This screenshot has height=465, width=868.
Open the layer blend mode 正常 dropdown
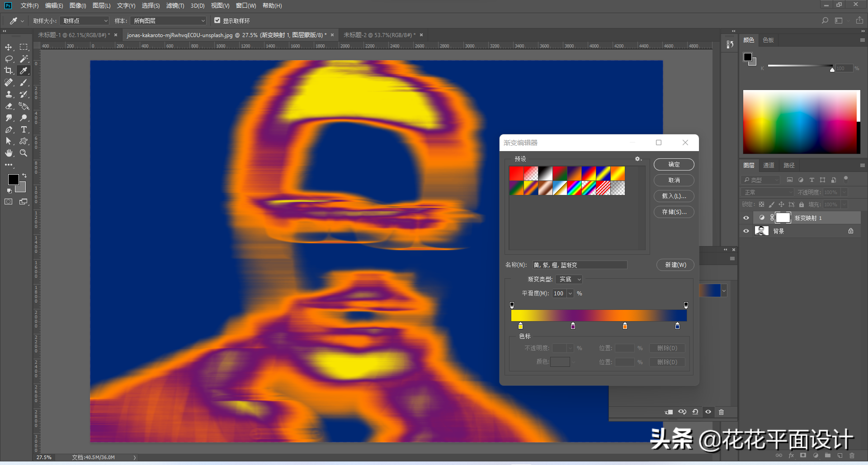pyautogui.click(x=768, y=192)
